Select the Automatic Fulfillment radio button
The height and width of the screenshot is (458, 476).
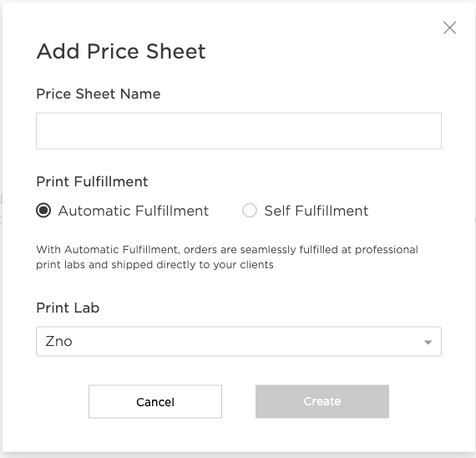pos(43,211)
